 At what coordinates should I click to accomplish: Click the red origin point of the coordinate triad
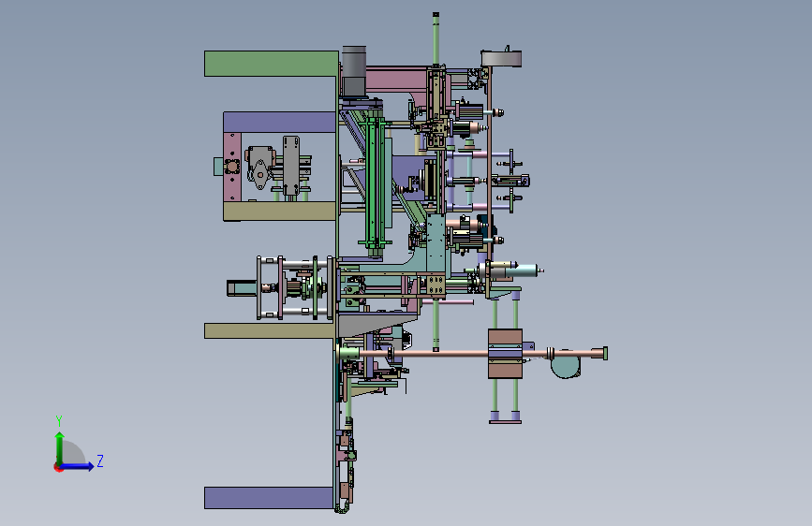tap(58, 467)
